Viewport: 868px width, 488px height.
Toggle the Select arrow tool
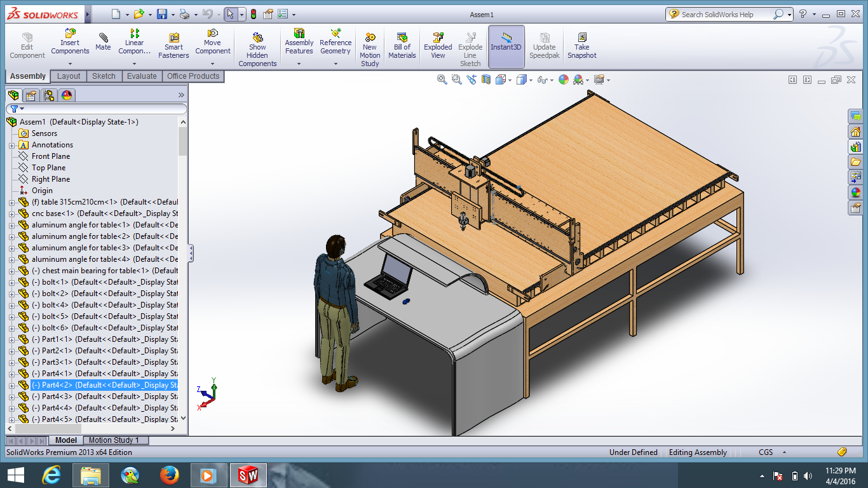(x=231, y=14)
